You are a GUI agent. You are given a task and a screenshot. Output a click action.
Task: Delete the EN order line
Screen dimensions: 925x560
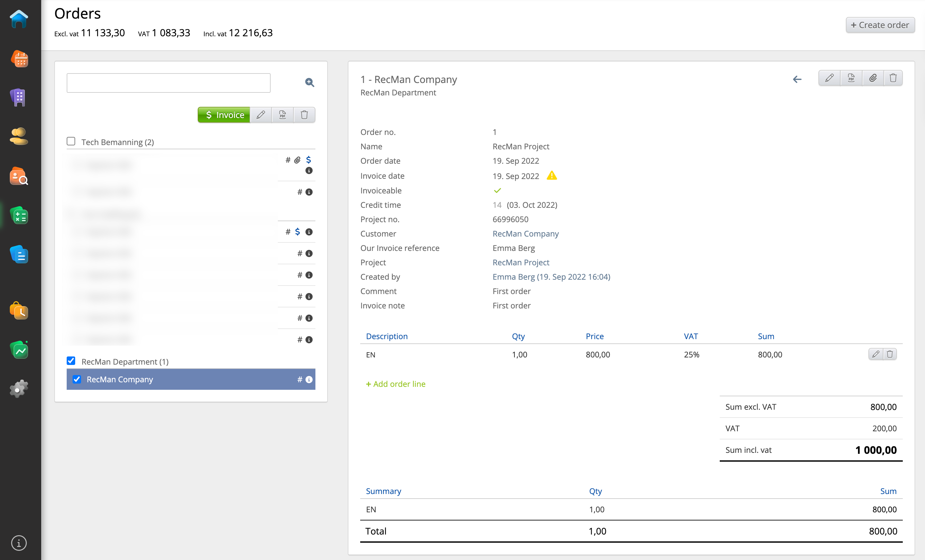[890, 354]
